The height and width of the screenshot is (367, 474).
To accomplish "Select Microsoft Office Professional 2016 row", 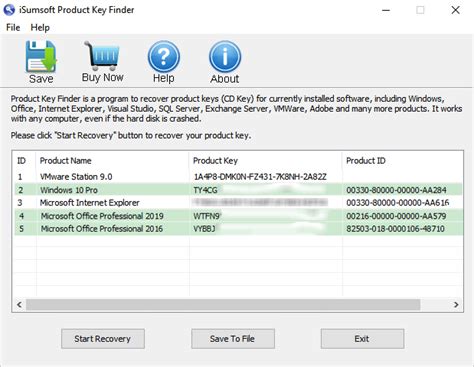I will pyautogui.click(x=238, y=229).
